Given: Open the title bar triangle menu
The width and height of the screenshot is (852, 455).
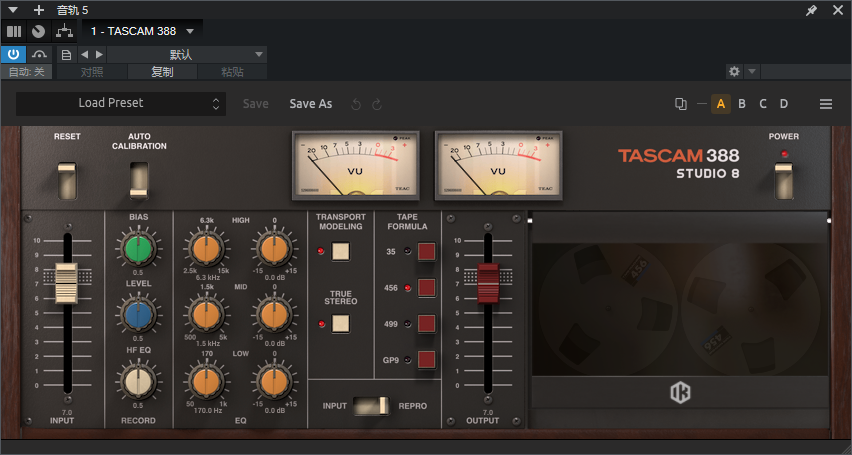Looking at the screenshot, I should coord(13,10).
